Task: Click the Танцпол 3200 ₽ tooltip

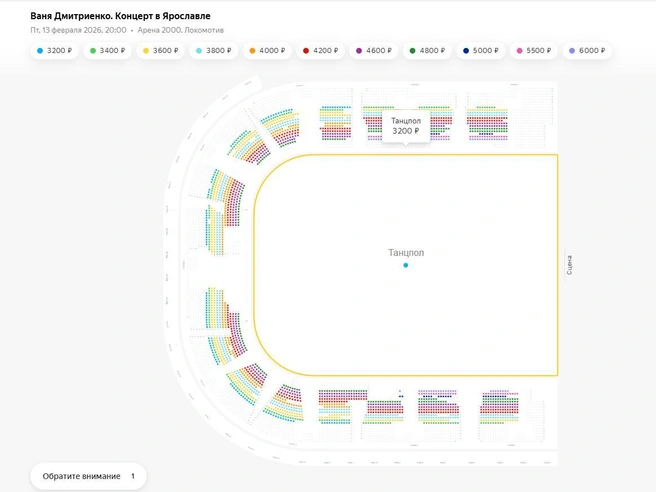Action: pos(405,126)
